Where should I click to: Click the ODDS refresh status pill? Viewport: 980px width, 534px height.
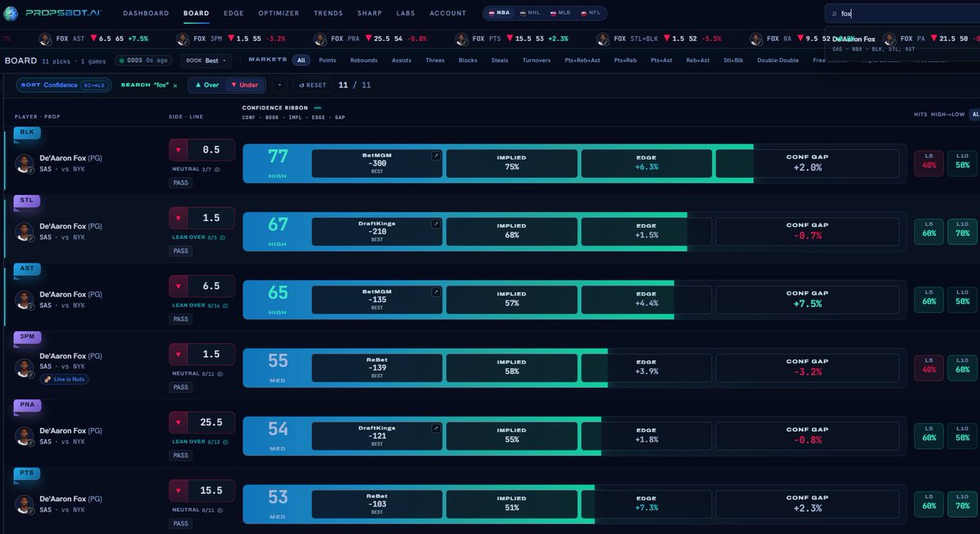pos(144,60)
